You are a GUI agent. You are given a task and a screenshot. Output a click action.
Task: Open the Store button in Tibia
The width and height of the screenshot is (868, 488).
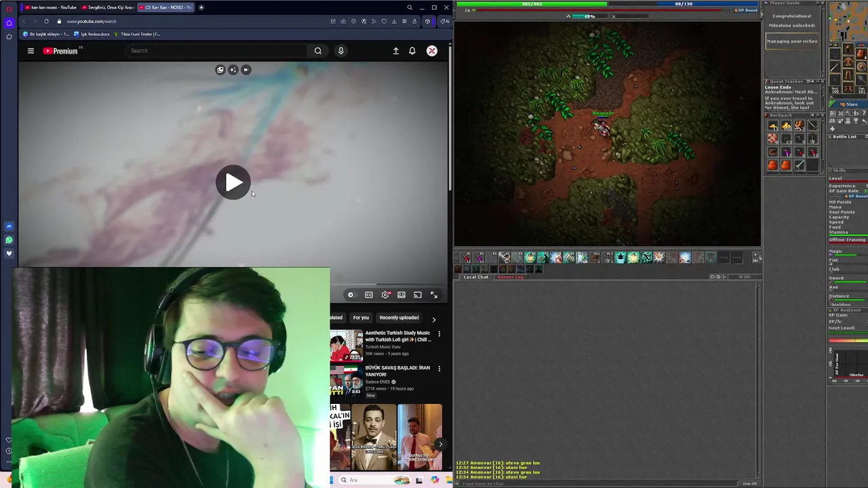848,104
